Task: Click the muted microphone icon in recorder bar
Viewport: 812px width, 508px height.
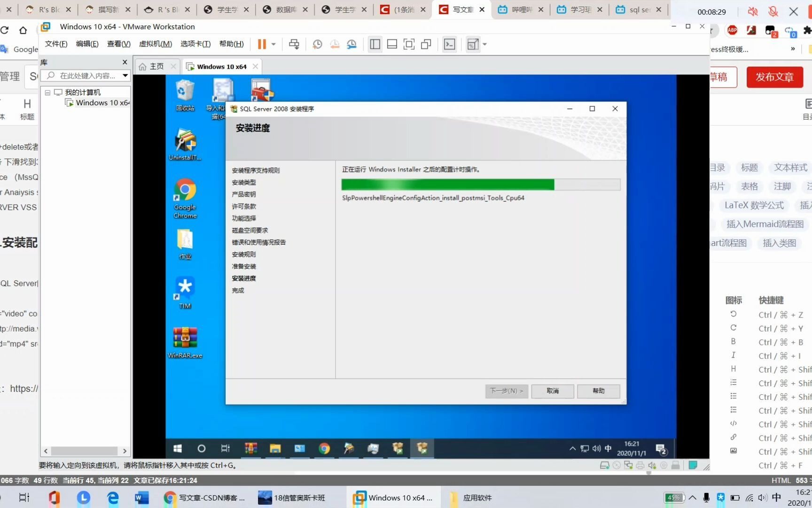Action: coord(773,12)
